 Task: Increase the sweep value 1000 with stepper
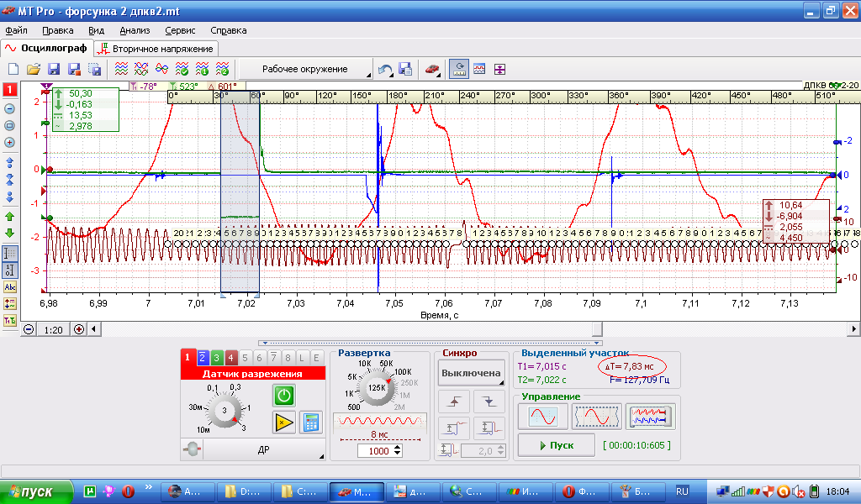[398, 448]
